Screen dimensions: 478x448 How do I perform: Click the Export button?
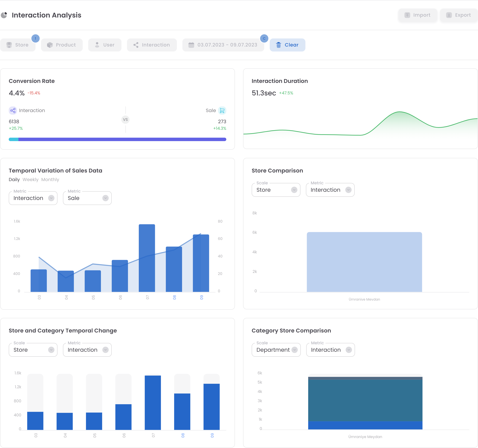click(458, 15)
